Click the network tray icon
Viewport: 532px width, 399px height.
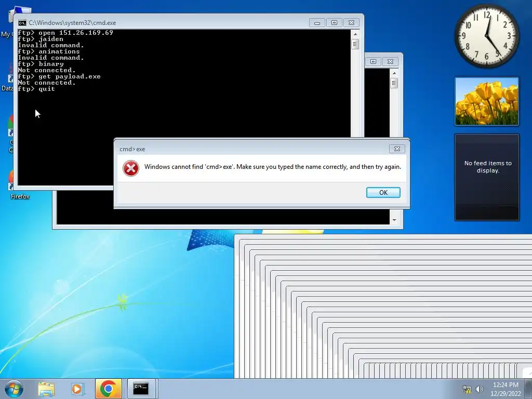click(467, 389)
